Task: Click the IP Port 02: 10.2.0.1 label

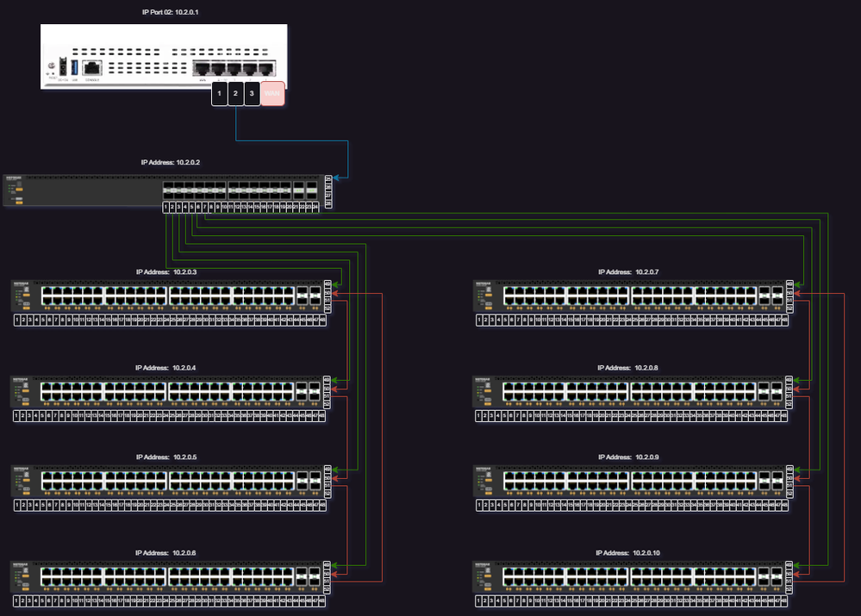Action: [169, 12]
